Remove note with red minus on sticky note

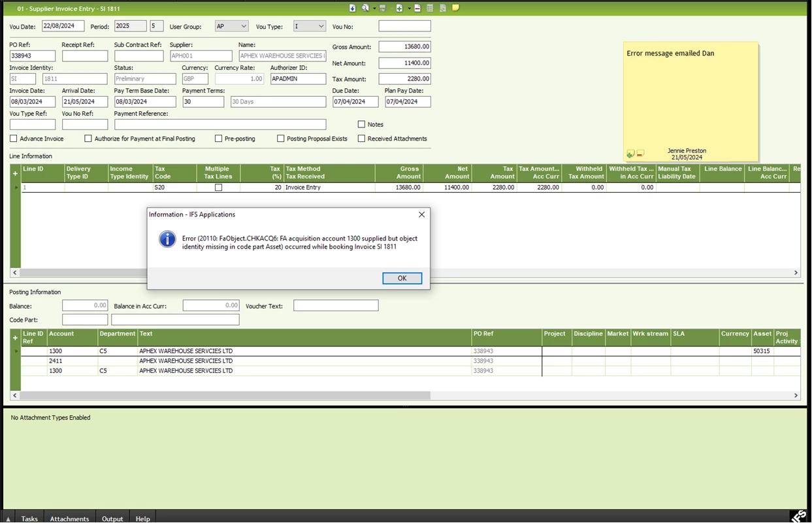click(640, 154)
